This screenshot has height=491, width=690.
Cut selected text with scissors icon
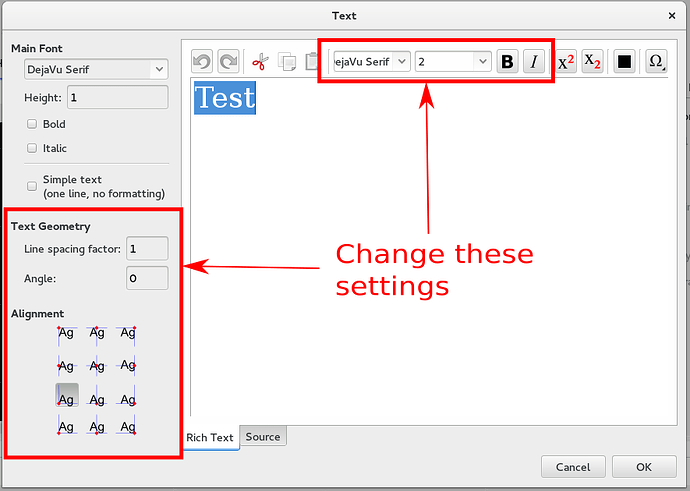point(260,61)
